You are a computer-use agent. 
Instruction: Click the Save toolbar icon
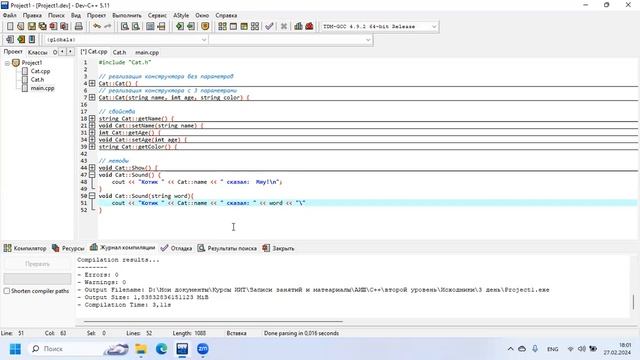[x=32, y=27]
